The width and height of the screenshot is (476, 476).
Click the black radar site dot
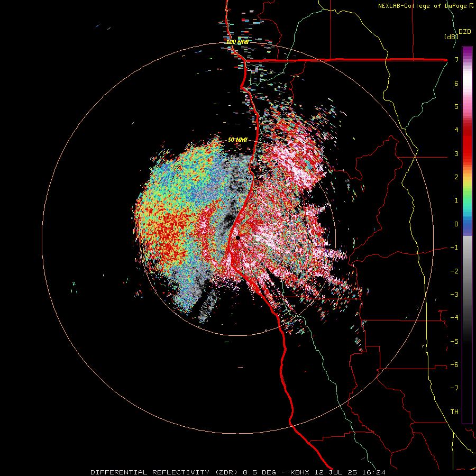click(x=237, y=237)
